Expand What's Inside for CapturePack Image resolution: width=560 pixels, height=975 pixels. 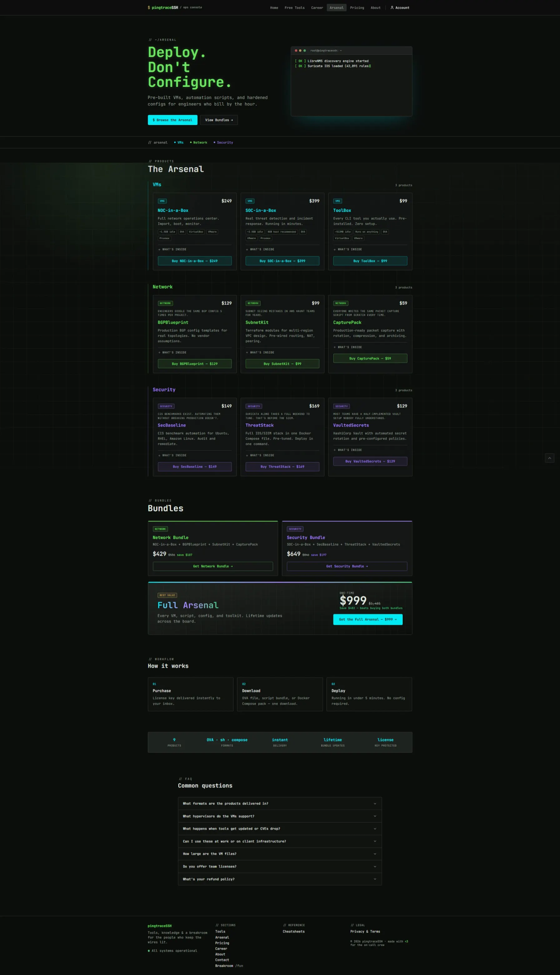[x=370, y=347]
